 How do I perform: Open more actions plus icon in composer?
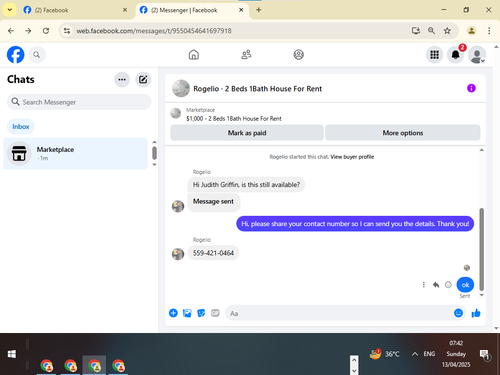pos(173,313)
